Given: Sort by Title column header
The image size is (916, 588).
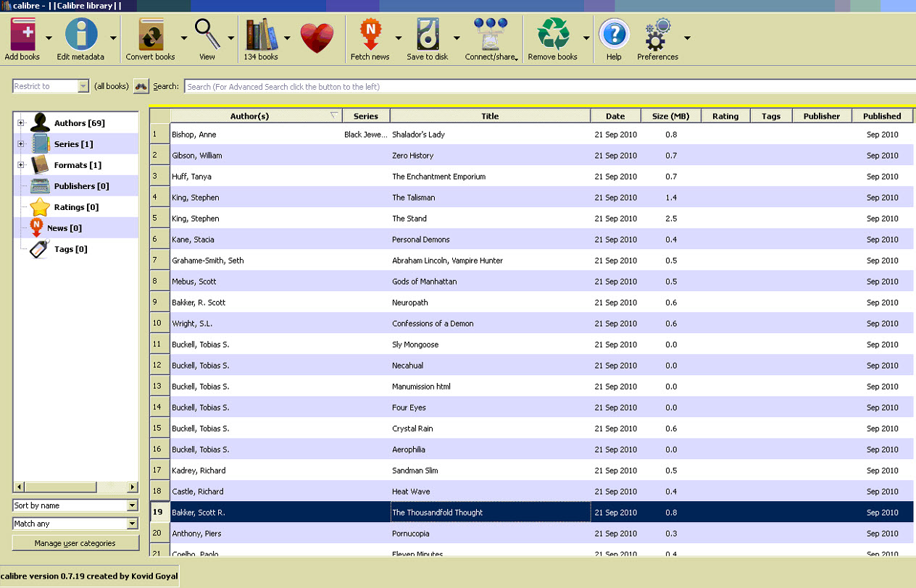Looking at the screenshot, I should (x=490, y=116).
